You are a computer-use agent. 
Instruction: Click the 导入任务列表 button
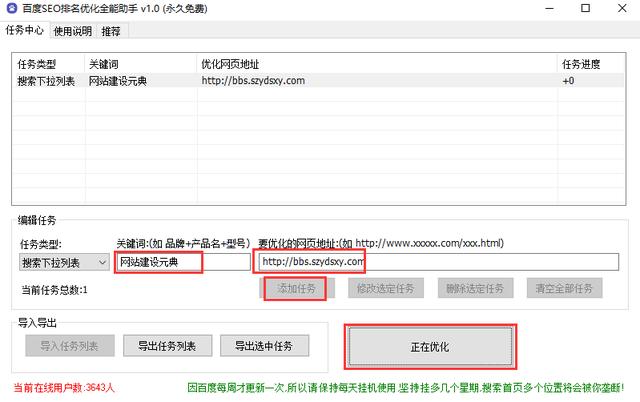[x=70, y=346]
